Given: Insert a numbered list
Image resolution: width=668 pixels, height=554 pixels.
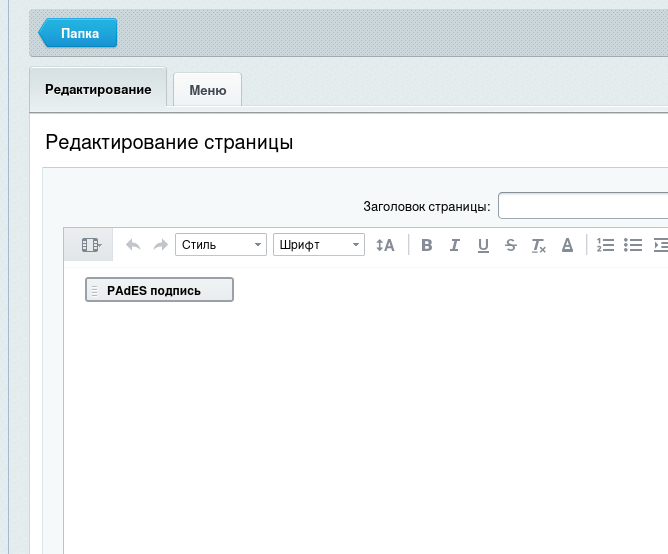Looking at the screenshot, I should coord(605,245).
